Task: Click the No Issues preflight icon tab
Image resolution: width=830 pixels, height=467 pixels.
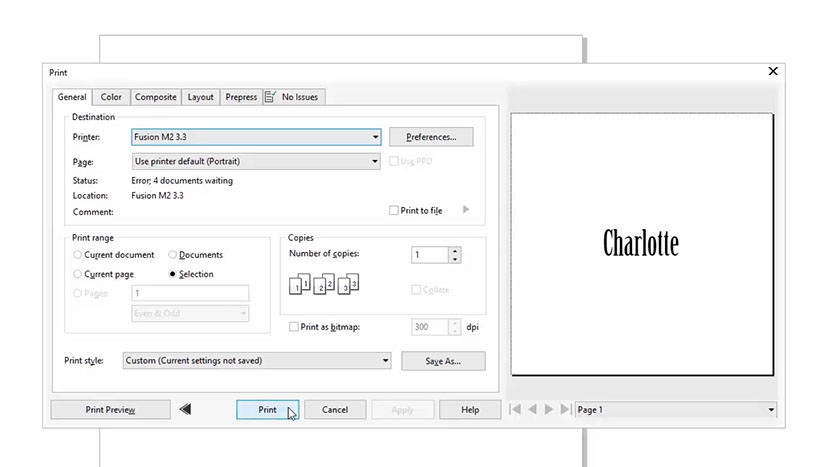Action: tap(294, 97)
